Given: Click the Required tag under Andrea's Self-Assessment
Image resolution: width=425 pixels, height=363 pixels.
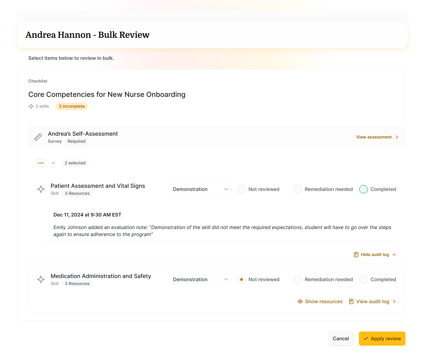Looking at the screenshot, I should tap(76, 141).
